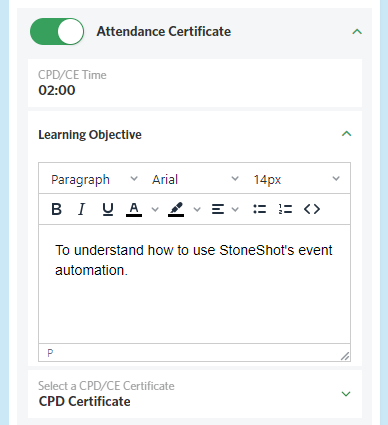
Task: Turn off the Attendance Certificate toggle
Action: pos(57,32)
